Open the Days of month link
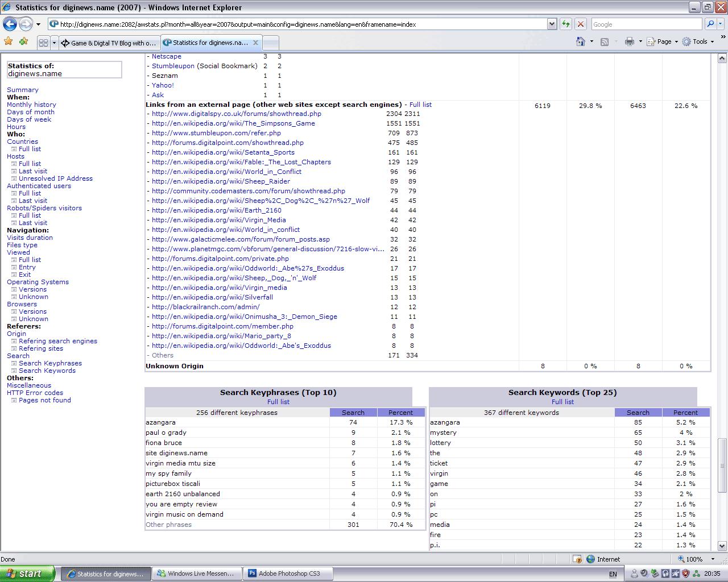Screen dimensions: 728x582 tap(31, 112)
